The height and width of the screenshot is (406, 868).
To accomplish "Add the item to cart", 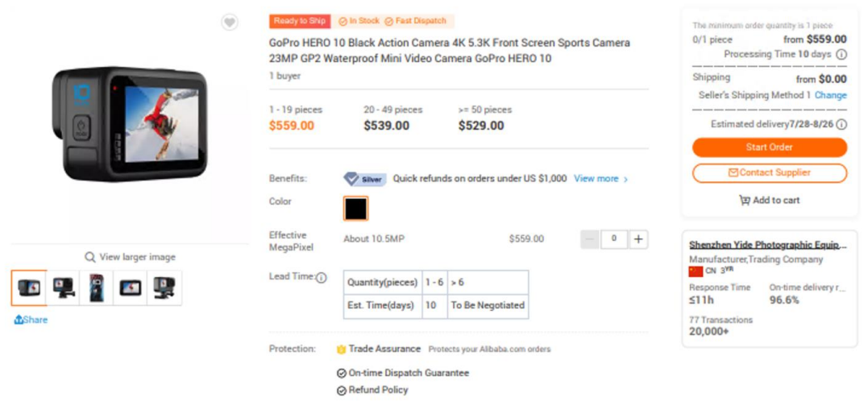I will 769,200.
